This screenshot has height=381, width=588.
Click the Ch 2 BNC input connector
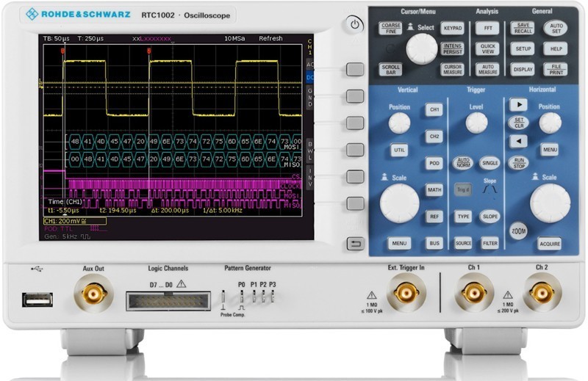542,294
